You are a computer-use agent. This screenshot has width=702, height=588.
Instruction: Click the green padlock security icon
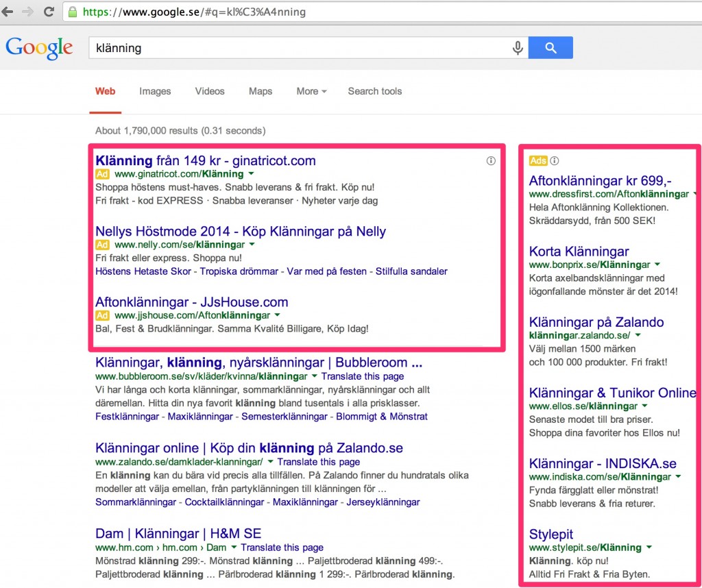coord(73,12)
